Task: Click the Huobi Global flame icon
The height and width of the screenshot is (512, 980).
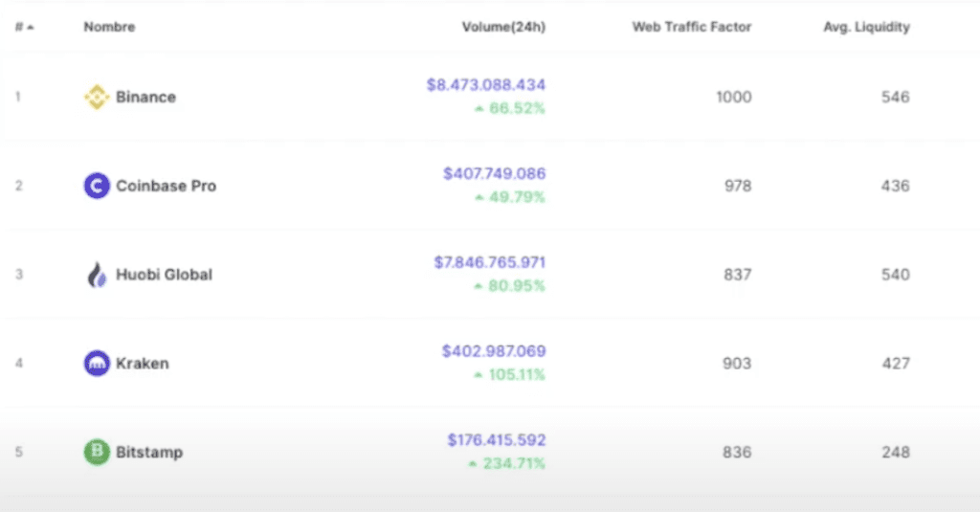Action: pyautogui.click(x=97, y=275)
